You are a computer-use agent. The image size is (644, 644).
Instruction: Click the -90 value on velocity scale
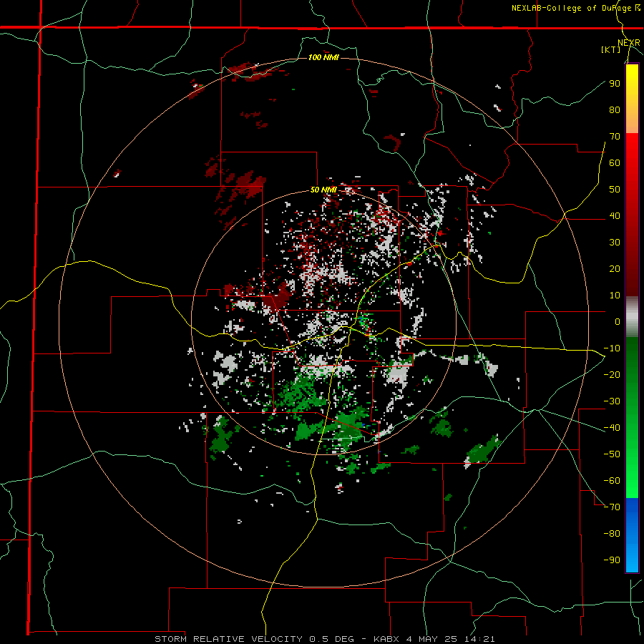612,560
